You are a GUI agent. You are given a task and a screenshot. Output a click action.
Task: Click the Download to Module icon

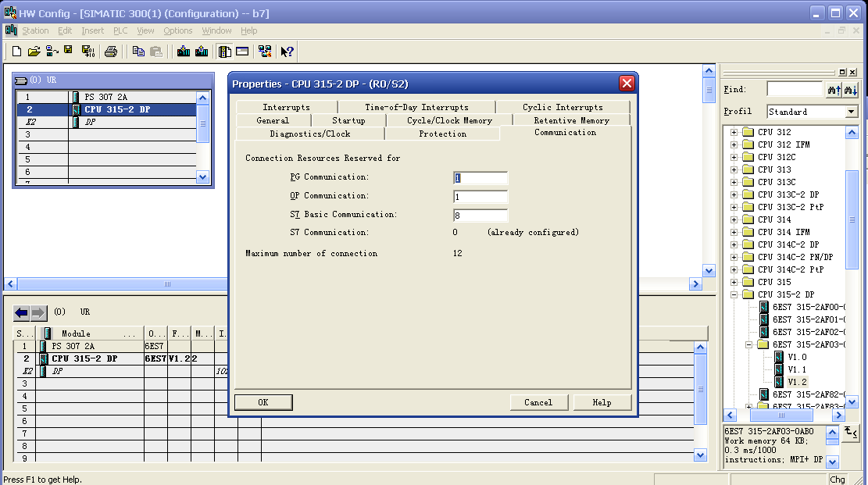(184, 52)
